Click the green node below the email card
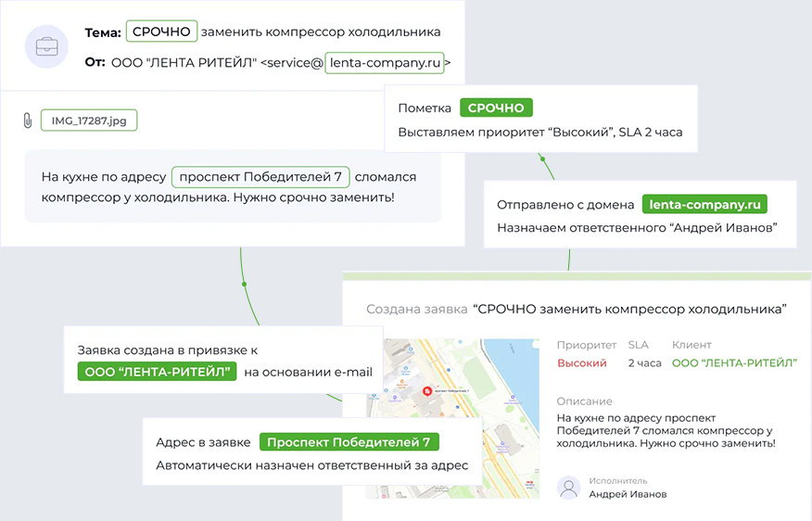 tap(243, 282)
